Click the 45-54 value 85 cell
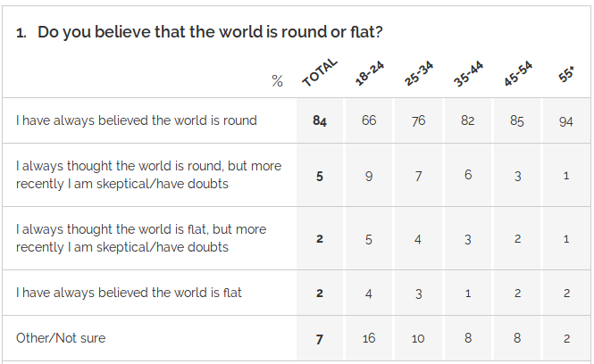 pyautogui.click(x=517, y=121)
